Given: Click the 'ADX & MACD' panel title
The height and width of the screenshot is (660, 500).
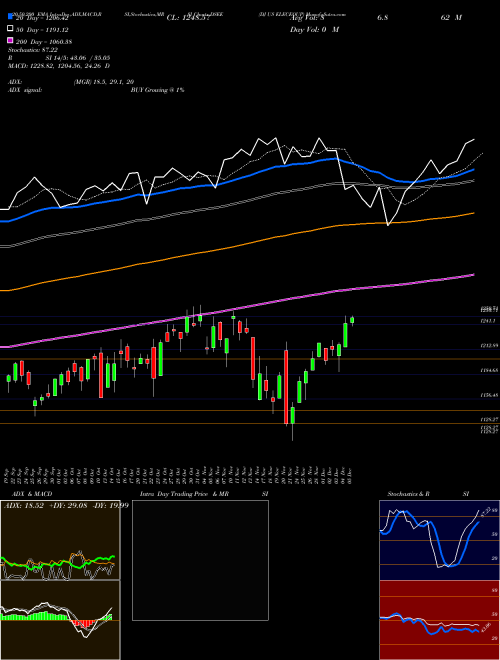Looking at the screenshot, I should tap(32, 494).
